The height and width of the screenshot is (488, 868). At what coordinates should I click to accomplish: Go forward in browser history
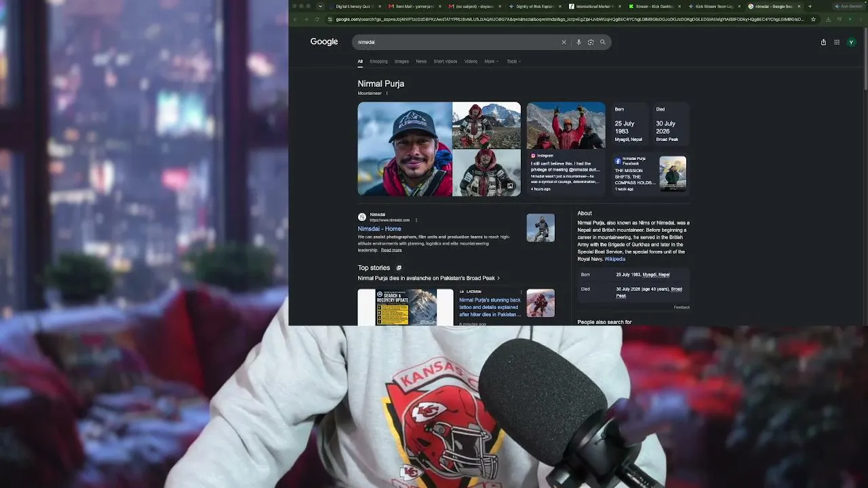306,19
